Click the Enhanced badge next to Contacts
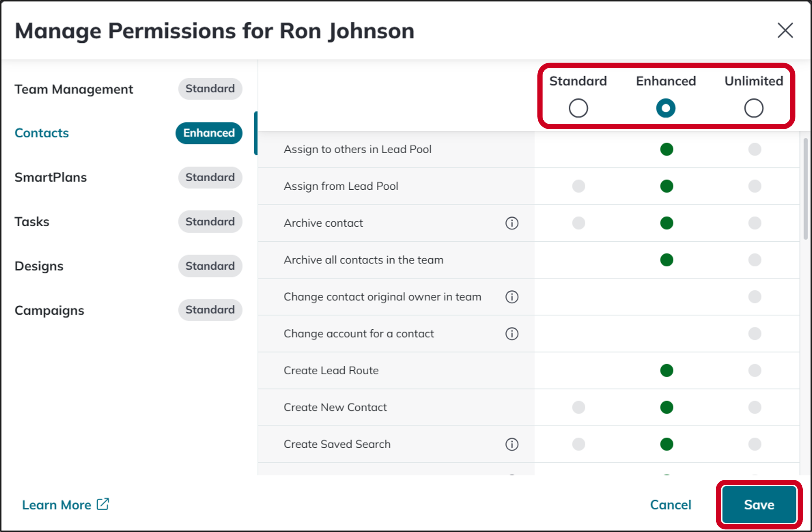Screen dimensions: 812x532 point(209,133)
